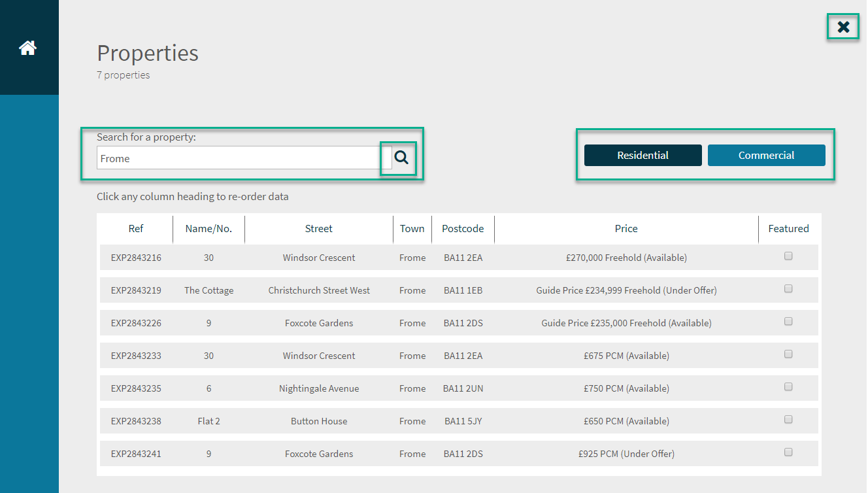
Task: Click the £675 PCM (Available) price
Action: pos(626,356)
